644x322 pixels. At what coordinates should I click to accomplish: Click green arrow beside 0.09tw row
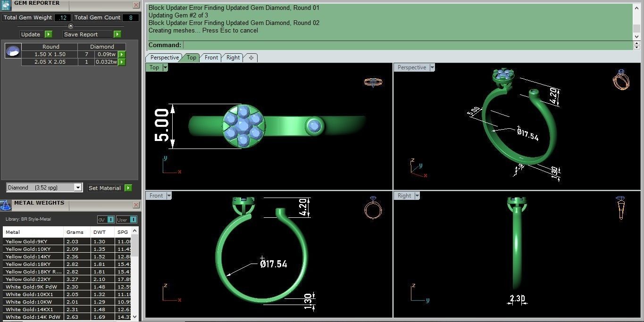coord(122,54)
